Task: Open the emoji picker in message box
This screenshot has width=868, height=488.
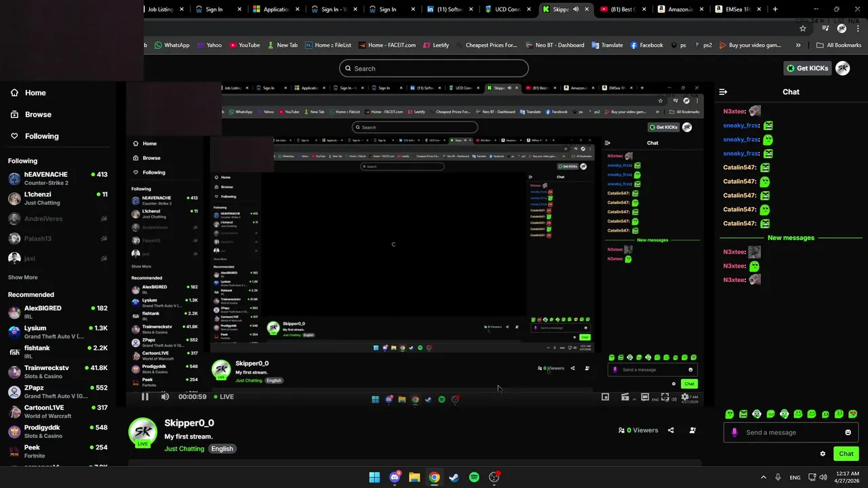Action: (x=848, y=432)
